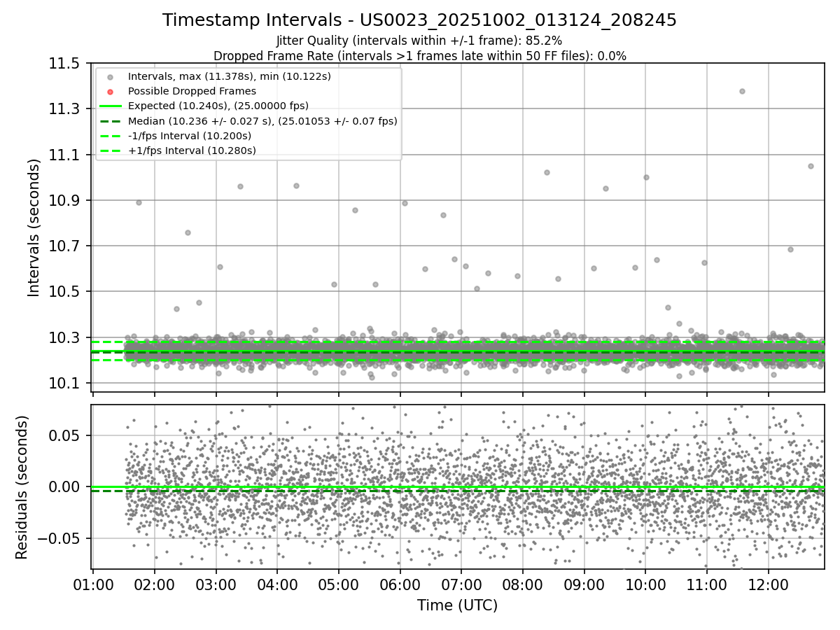Click the outlier point near 11.02 s around 08:25
This screenshot has width=840, height=630.
[547, 172]
